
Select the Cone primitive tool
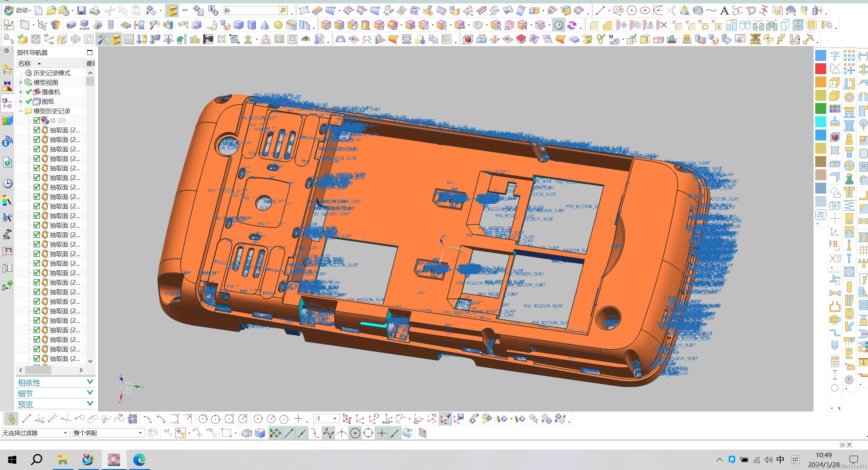click(x=265, y=25)
